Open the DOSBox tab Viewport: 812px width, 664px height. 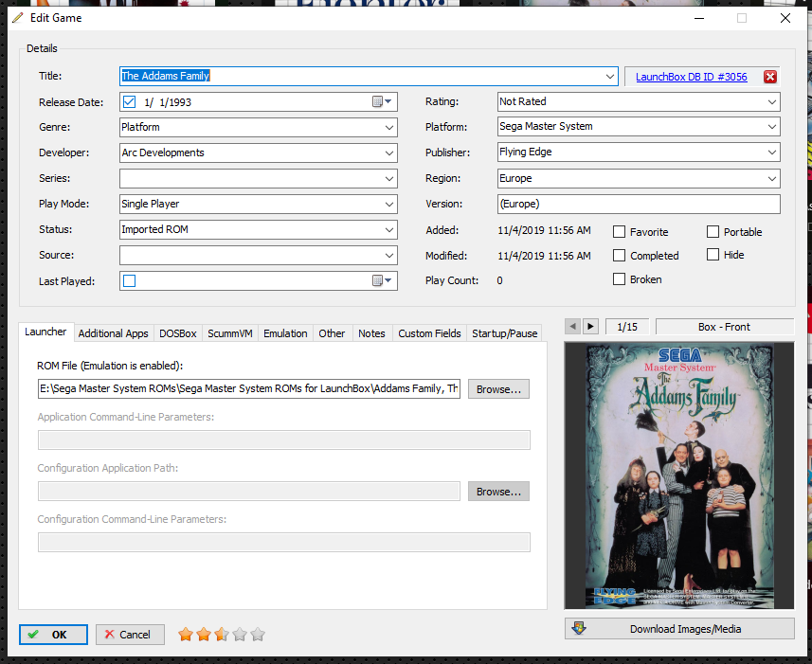(177, 333)
